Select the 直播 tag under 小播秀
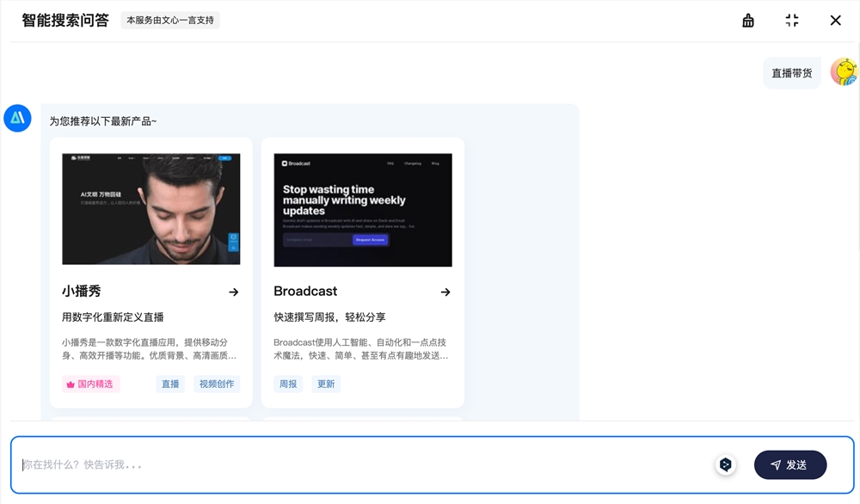The width and height of the screenshot is (860, 504). [x=169, y=384]
